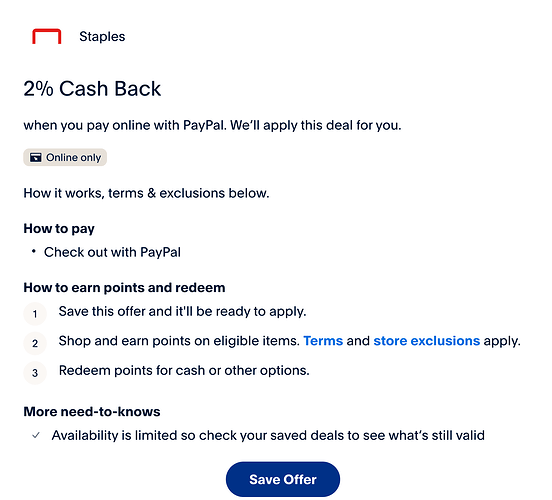Click the step 1 number circle
552x500 pixels.
[x=35, y=313]
